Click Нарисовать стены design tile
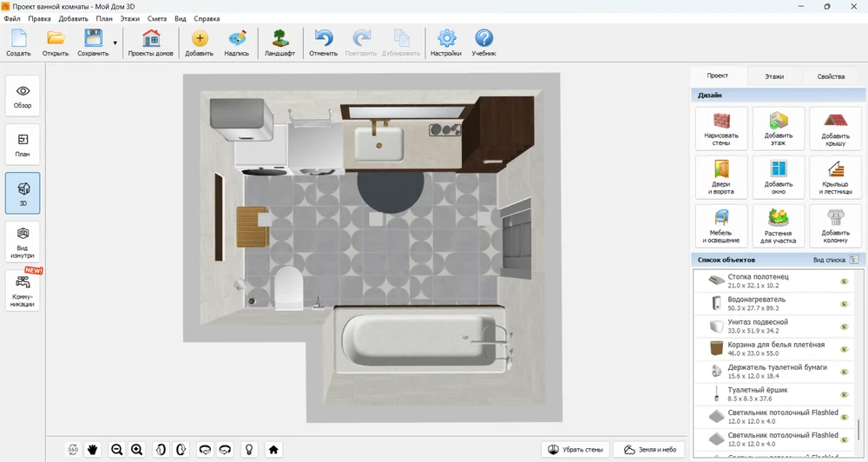The image size is (868, 462). pos(721,129)
